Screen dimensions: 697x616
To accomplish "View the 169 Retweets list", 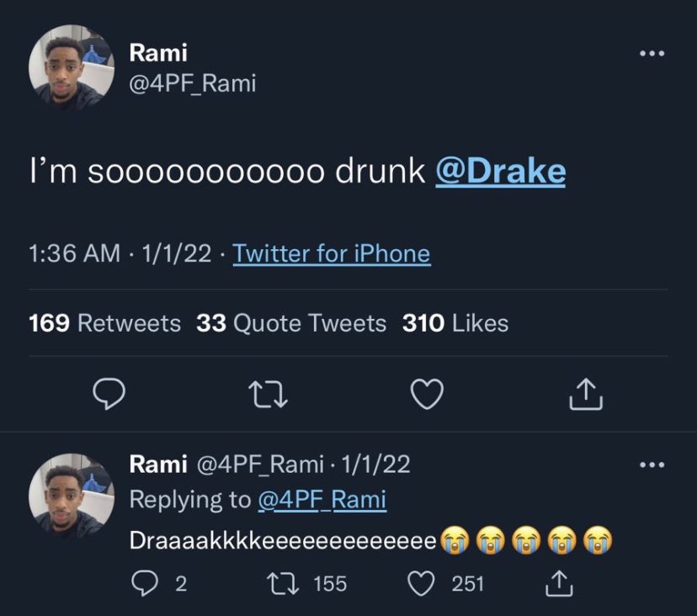I will (x=104, y=322).
